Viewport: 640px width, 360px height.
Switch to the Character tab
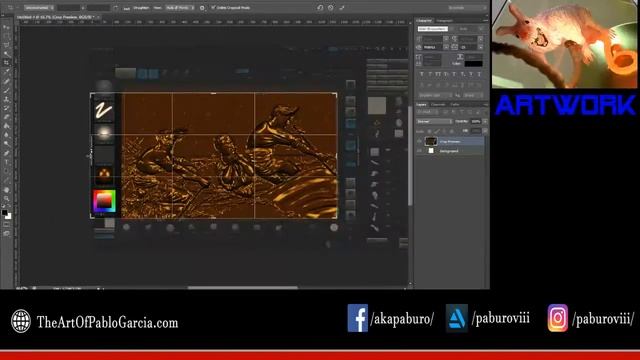424,20
